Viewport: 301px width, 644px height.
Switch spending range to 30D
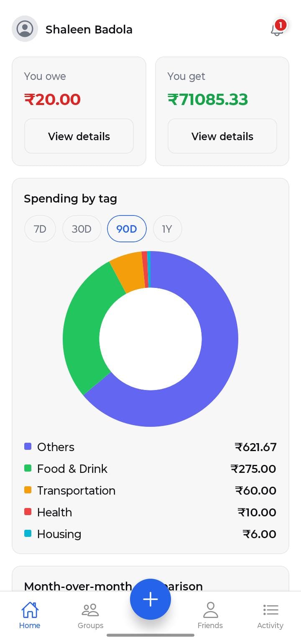pyautogui.click(x=82, y=229)
